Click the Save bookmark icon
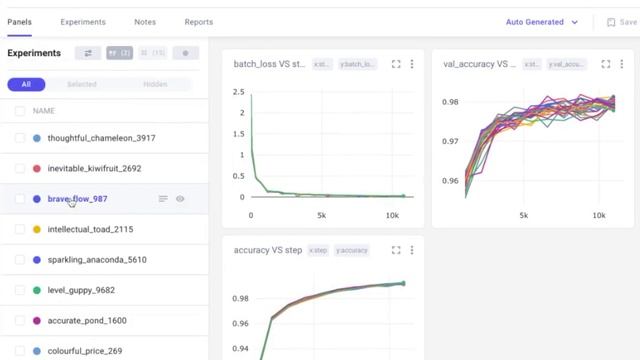This screenshot has width=640, height=360. coord(611,22)
